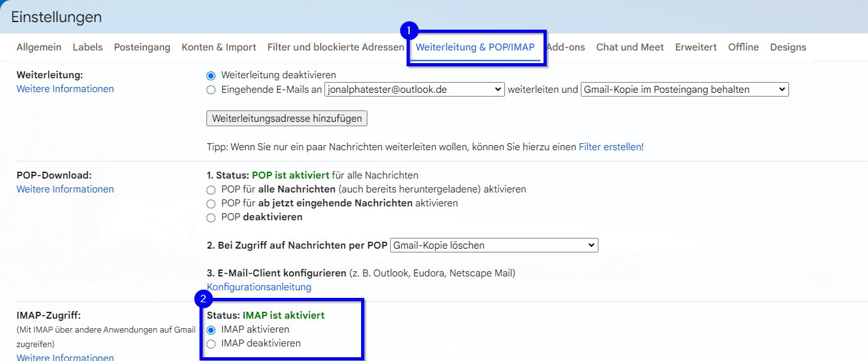Select POP für alle Nachrichten aktivieren

pos(211,189)
